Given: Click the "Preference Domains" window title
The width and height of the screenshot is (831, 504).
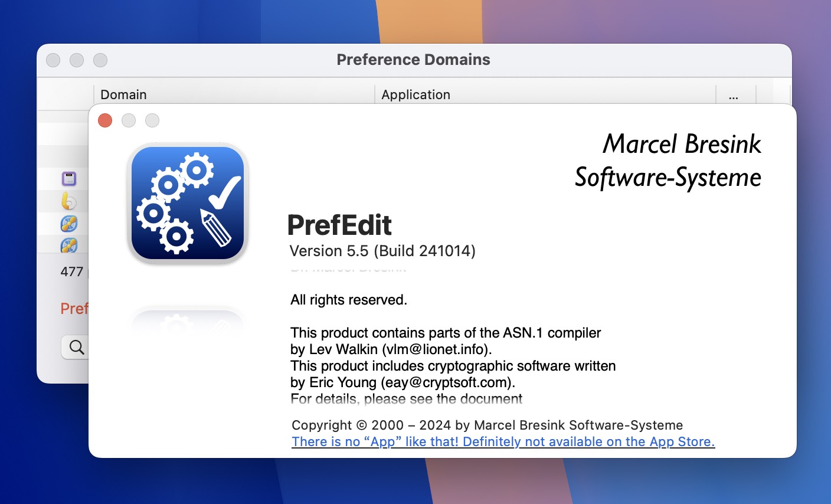Looking at the screenshot, I should [x=413, y=60].
